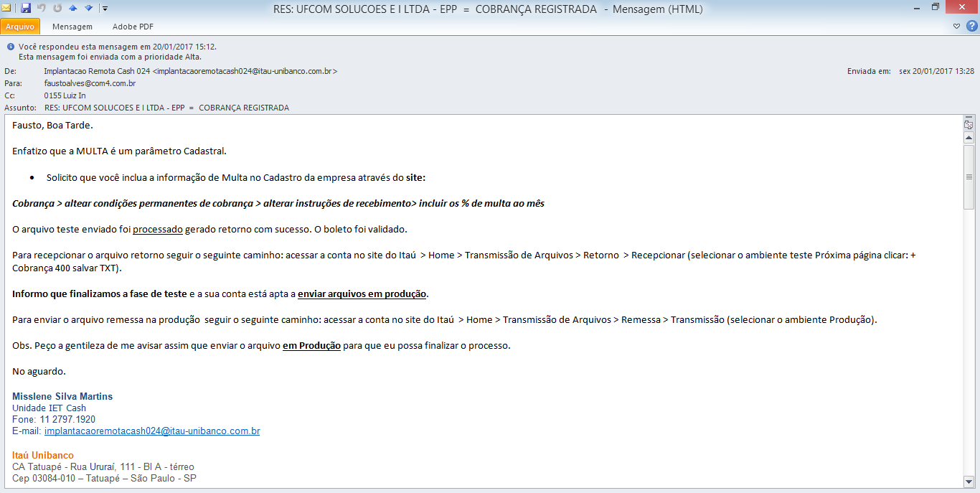This screenshot has width=980, height=493.
Task: Click the underlined word 'processado'
Action: tap(158, 230)
